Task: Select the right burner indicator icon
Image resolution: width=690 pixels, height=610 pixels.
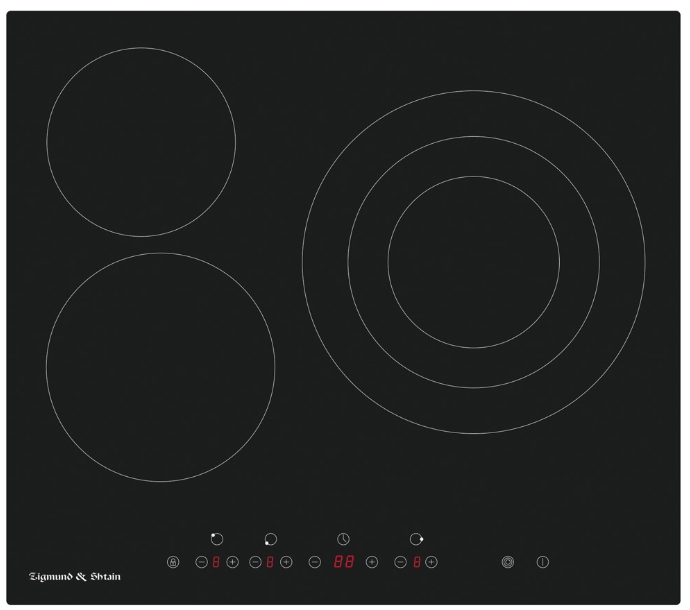Action: pos(416,540)
